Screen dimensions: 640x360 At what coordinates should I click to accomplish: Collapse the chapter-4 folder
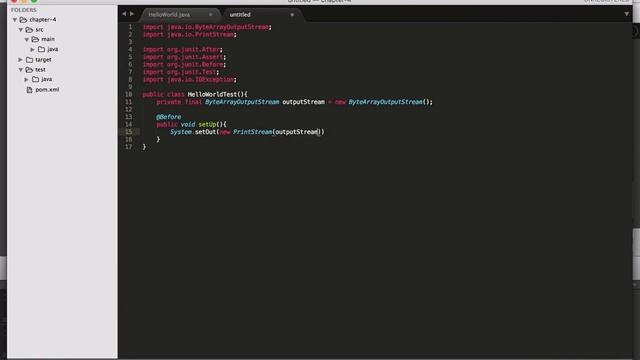point(15,20)
